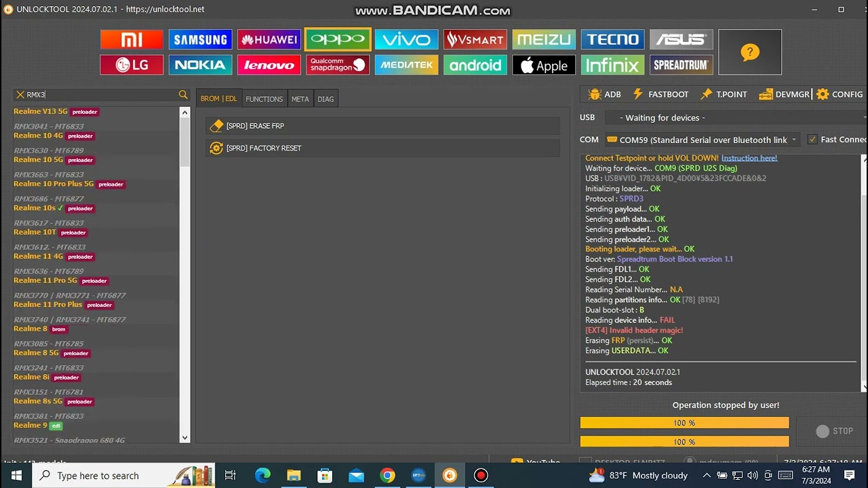
Task: Click the RMX3 model search field
Action: [x=100, y=95]
